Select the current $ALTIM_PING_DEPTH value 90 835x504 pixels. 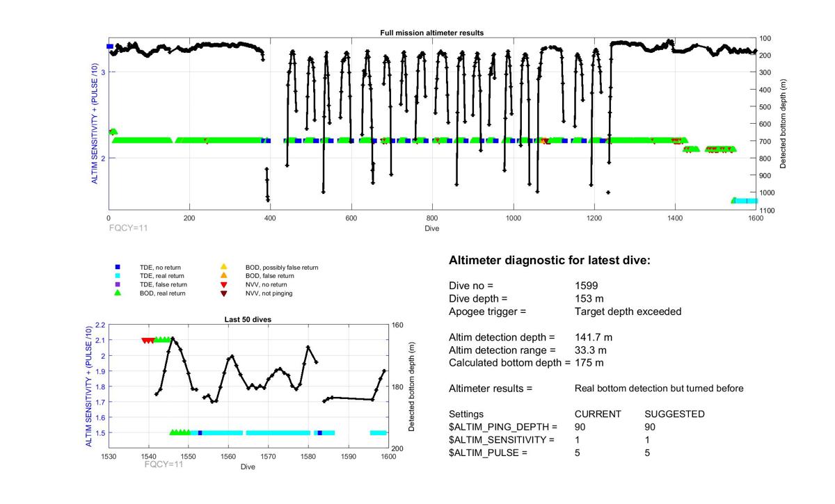tap(581, 427)
